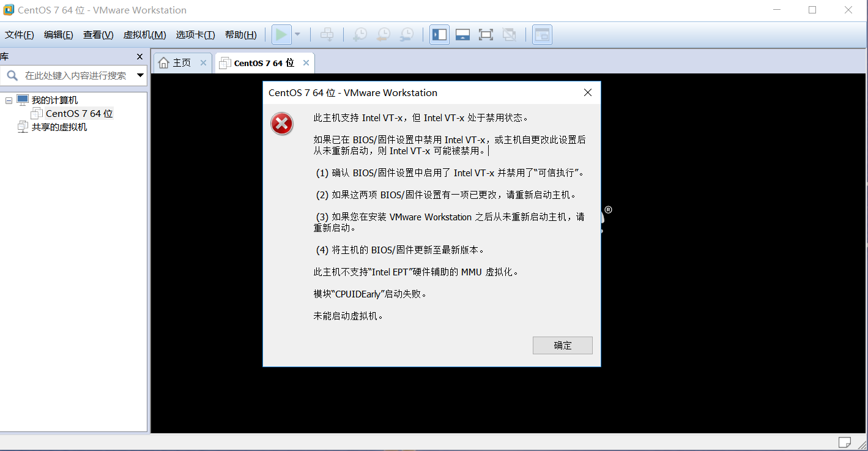Close the 主页 tab

pos(204,63)
